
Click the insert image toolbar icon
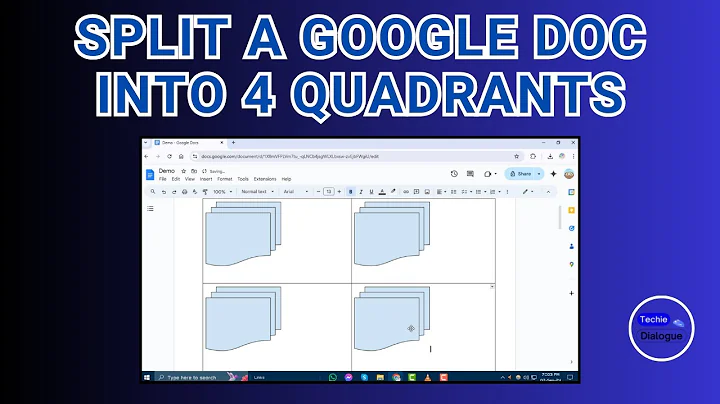(x=427, y=191)
